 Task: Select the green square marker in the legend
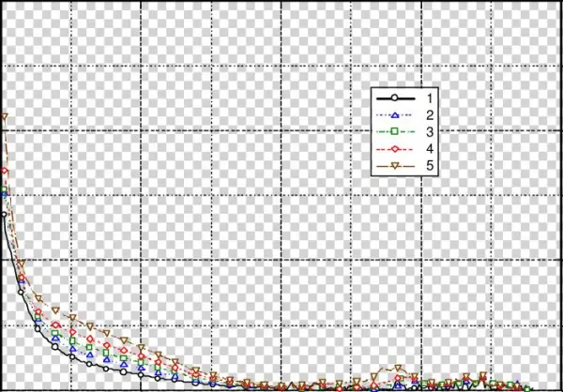tap(395, 131)
